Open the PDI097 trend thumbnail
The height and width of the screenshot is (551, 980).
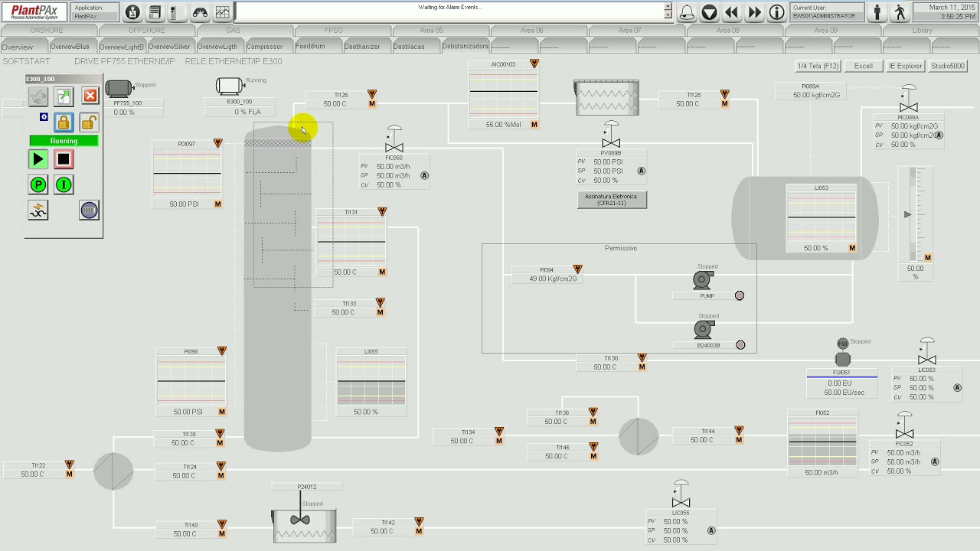pyautogui.click(x=187, y=174)
